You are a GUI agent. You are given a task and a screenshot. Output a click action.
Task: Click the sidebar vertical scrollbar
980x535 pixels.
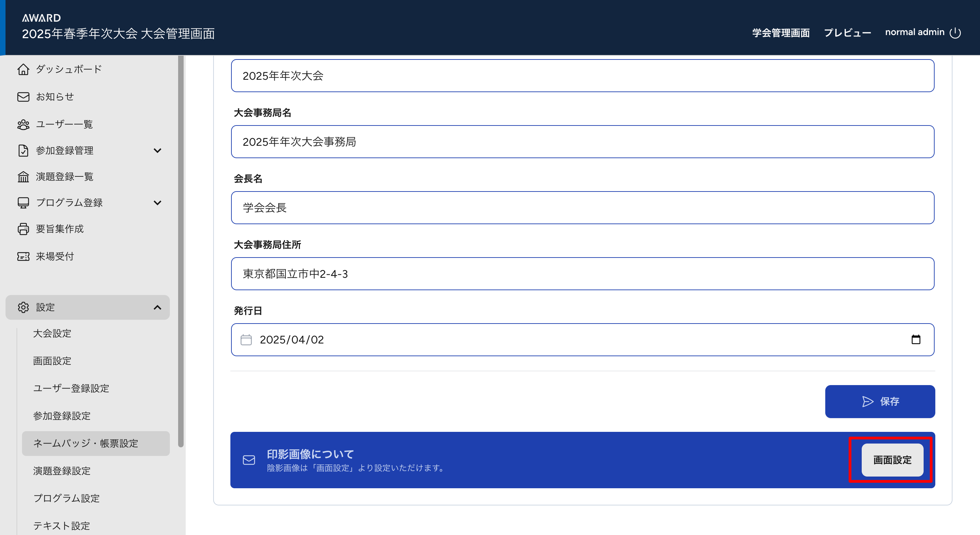[x=181, y=251]
